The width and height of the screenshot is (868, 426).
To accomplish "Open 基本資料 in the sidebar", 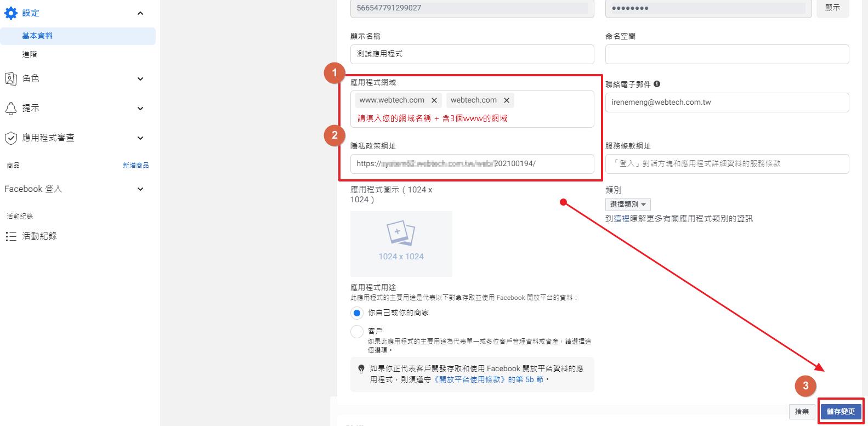I will coord(37,36).
